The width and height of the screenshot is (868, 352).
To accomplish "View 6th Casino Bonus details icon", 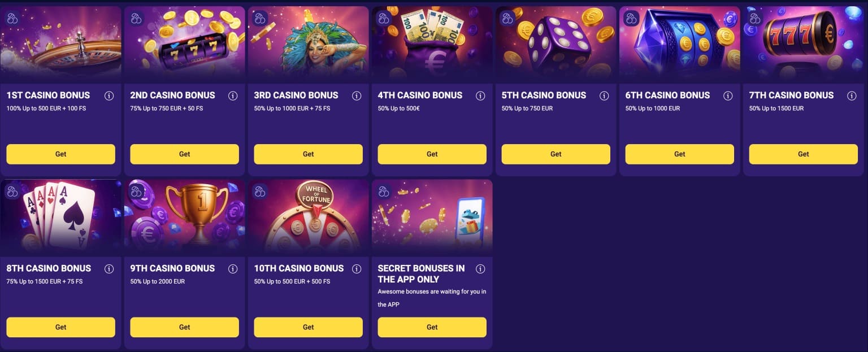I will (728, 95).
